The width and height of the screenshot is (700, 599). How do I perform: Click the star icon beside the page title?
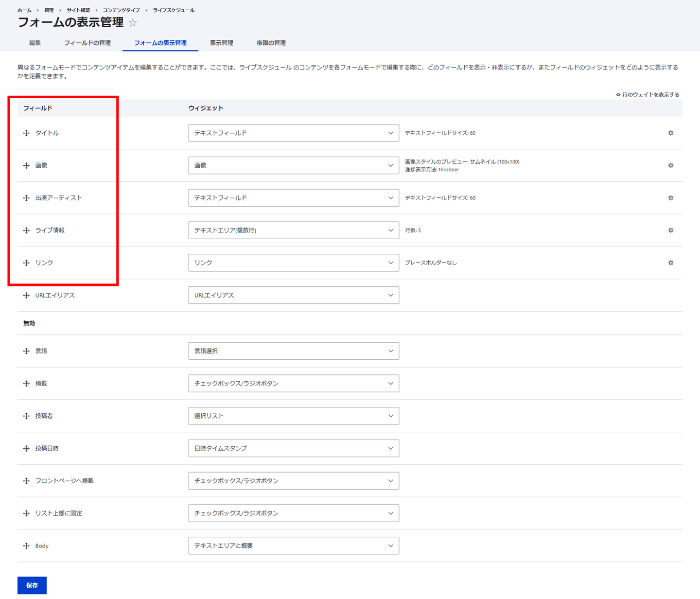click(133, 23)
